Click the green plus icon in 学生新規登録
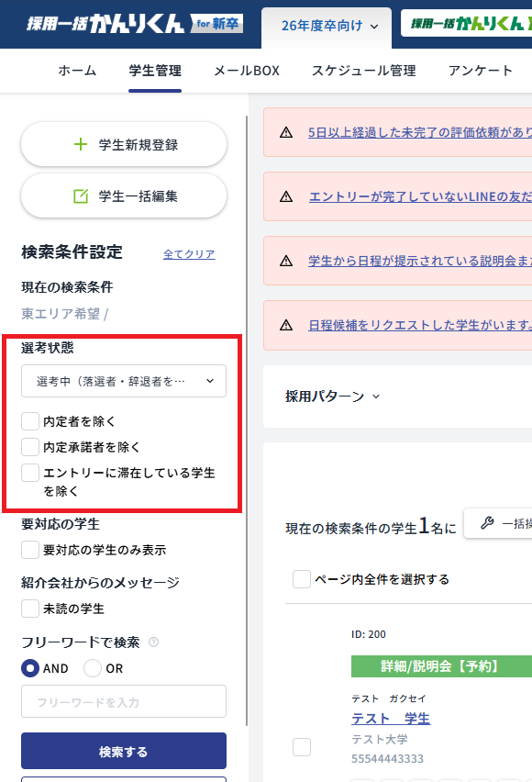 click(x=81, y=145)
